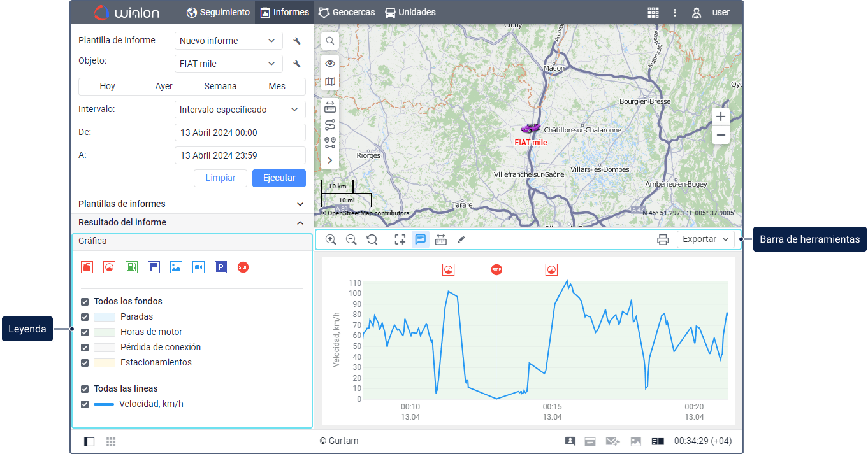Click the printer icon in chart toolbar

click(663, 239)
